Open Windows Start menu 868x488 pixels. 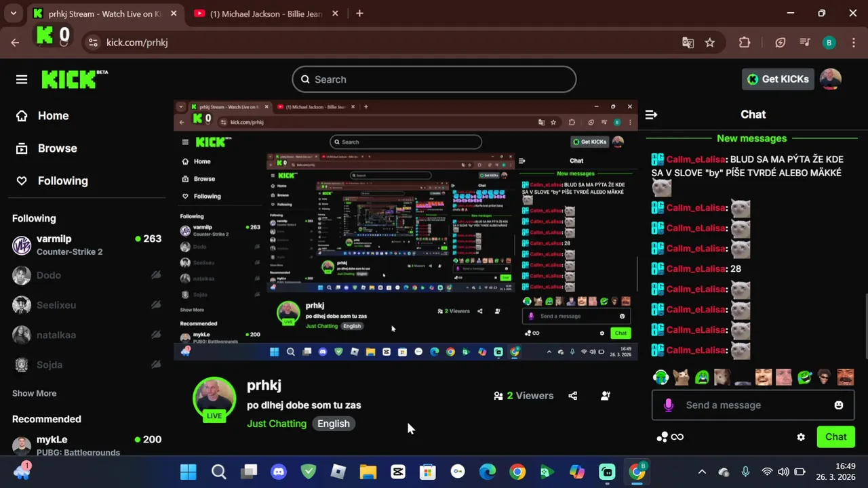189,472
